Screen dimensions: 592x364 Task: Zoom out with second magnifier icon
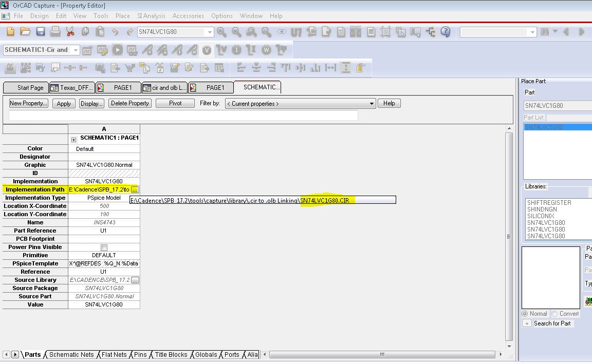click(237, 32)
